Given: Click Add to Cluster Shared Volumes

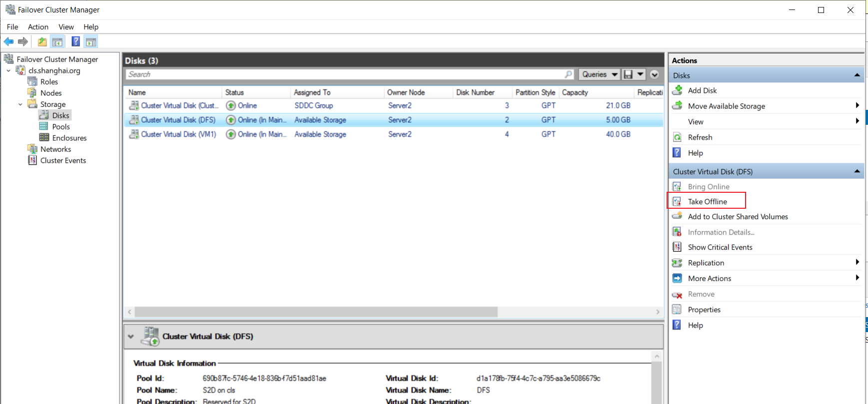Looking at the screenshot, I should 738,217.
